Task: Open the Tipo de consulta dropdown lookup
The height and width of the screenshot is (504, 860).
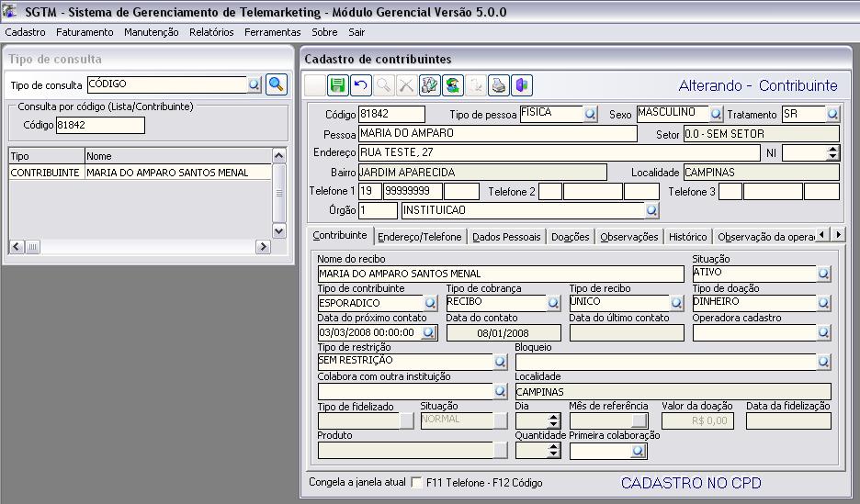Action: tap(255, 84)
